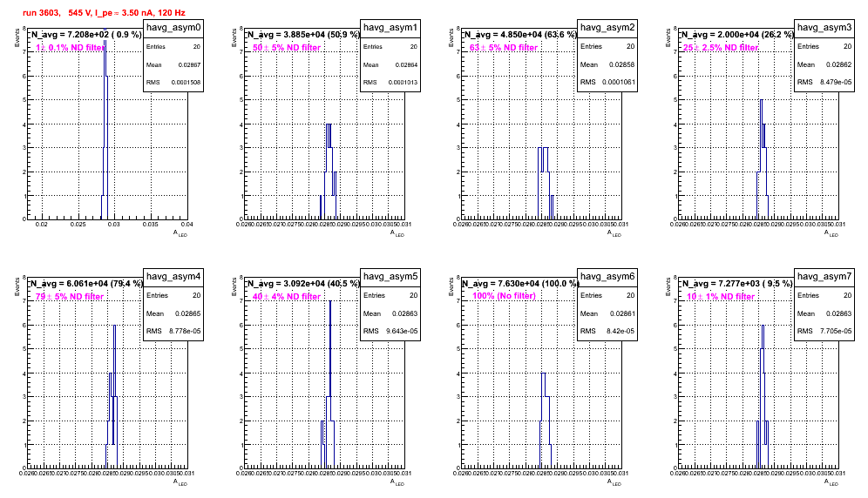Viewport: 868px width, 498px height.
Task: Select the havg_asym2 stats box title
Action: click(607, 28)
